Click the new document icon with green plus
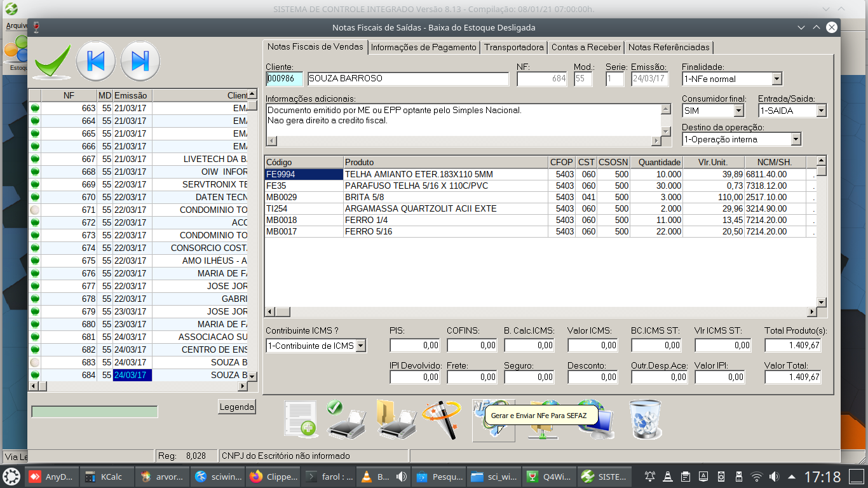 pyautogui.click(x=301, y=419)
